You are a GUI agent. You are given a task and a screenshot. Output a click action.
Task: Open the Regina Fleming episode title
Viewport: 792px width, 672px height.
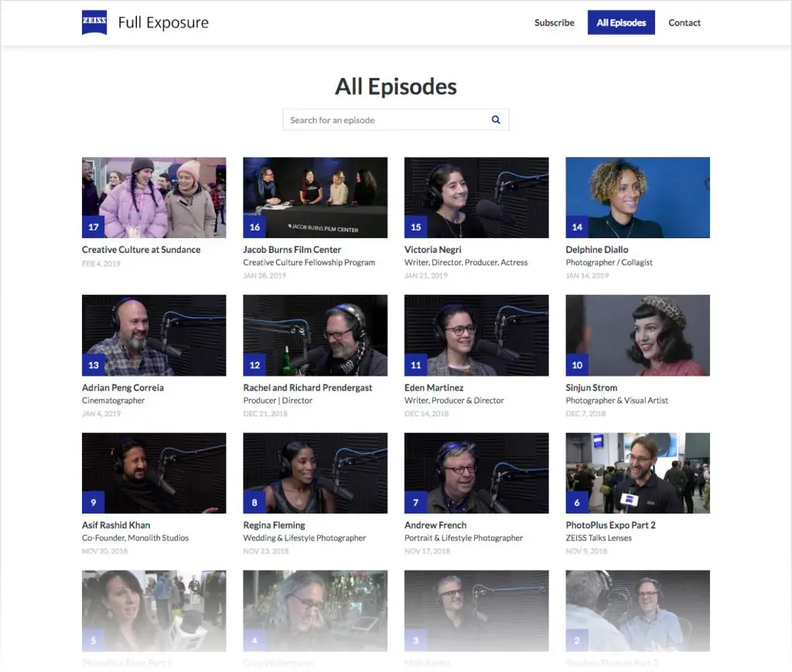tap(275, 525)
